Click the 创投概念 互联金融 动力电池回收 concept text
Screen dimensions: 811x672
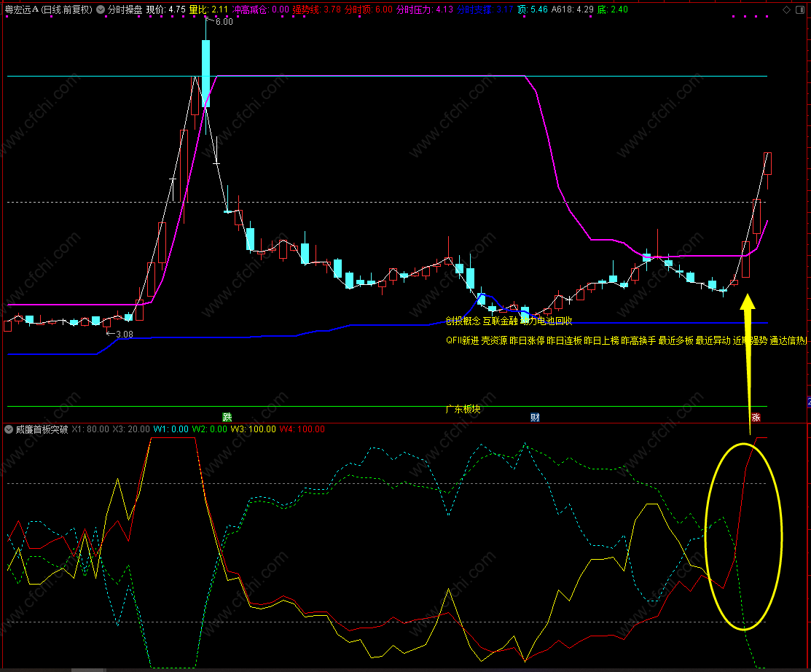pos(509,321)
